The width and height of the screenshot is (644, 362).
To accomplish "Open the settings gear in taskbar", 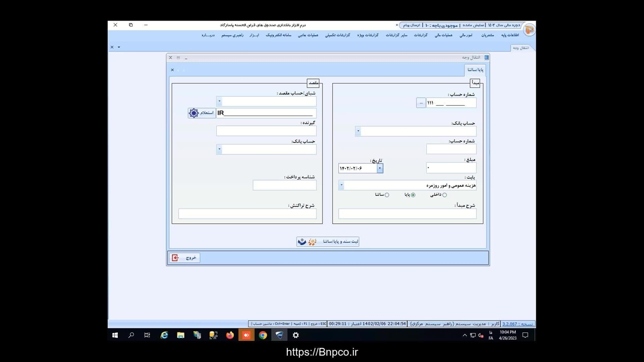I will coord(296,335).
